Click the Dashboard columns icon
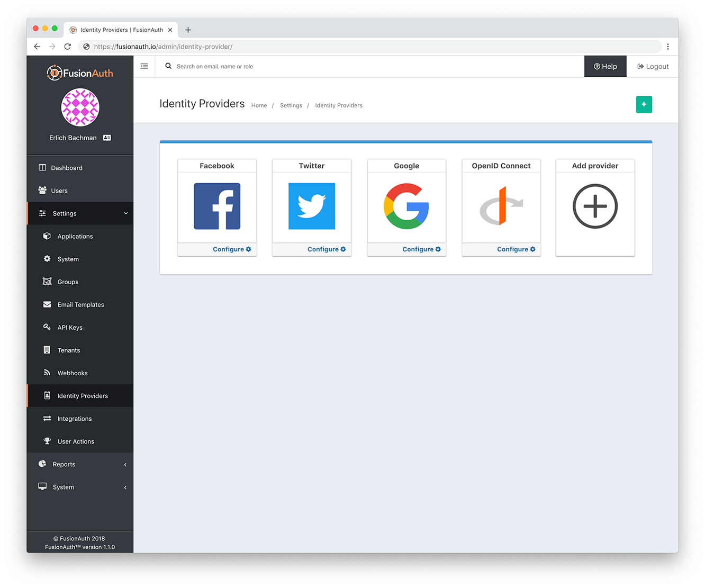This screenshot has height=588, width=705. [x=42, y=168]
